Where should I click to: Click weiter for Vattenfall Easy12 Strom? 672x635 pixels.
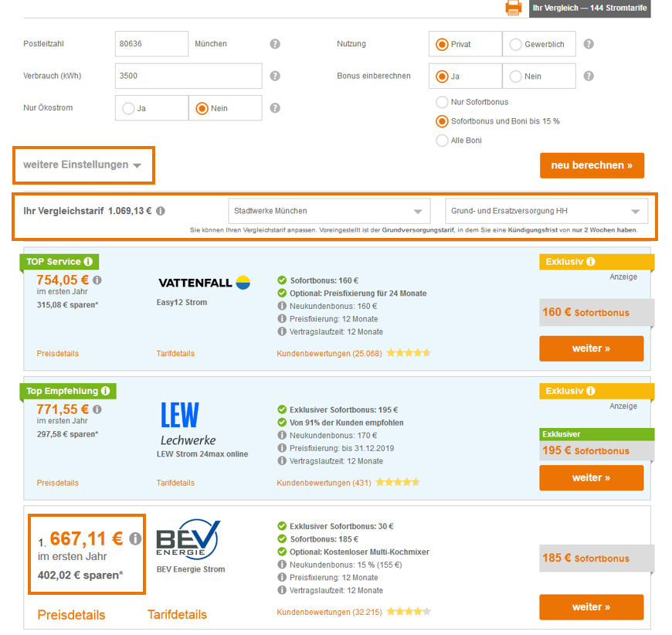[x=592, y=348]
